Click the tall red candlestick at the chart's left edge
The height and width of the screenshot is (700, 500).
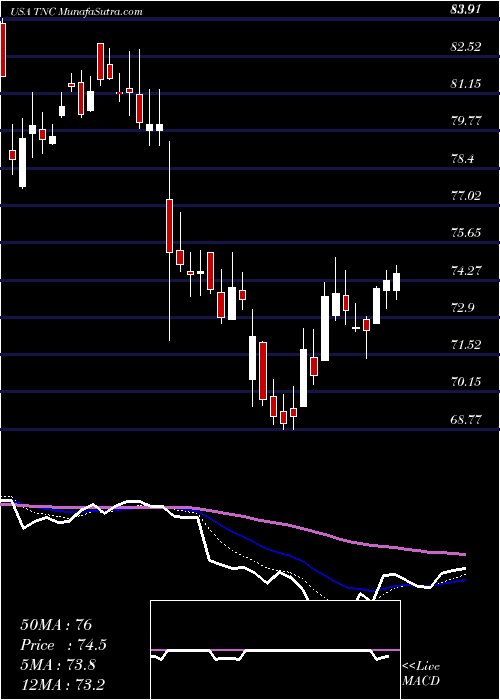coord(3,50)
